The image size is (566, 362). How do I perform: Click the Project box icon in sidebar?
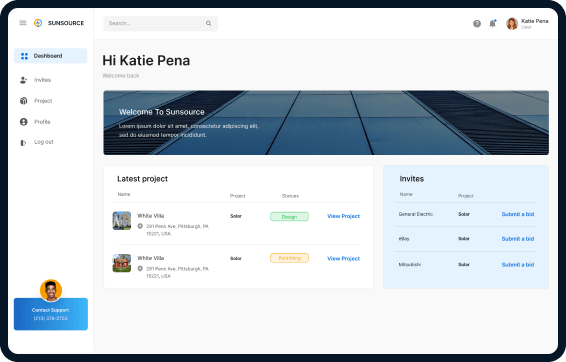(23, 101)
